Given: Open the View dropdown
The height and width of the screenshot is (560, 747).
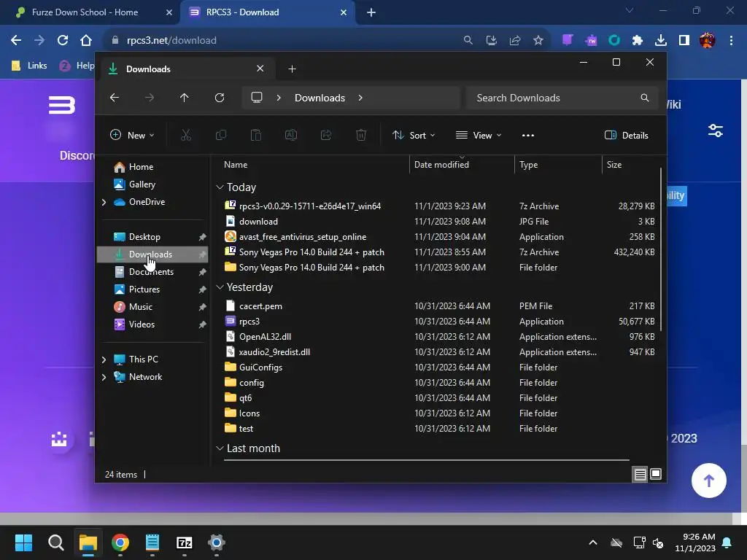Looking at the screenshot, I should [479, 135].
